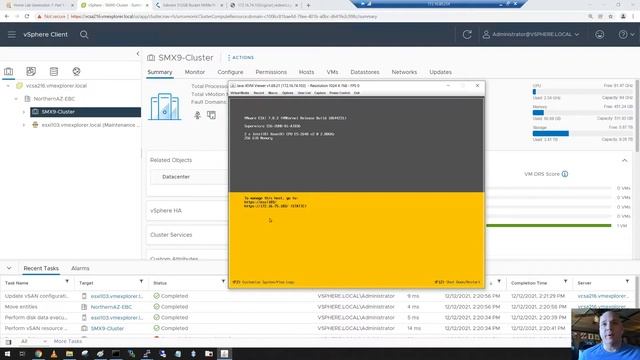The width and height of the screenshot is (640, 360).
Task: Switch to Storage inventory view
Action: pyautogui.click(x=53, y=71)
